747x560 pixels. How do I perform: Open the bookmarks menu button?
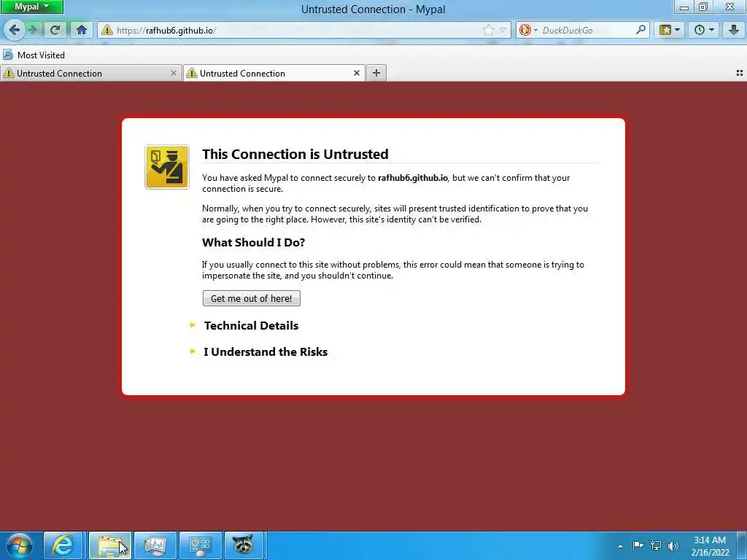[669, 30]
